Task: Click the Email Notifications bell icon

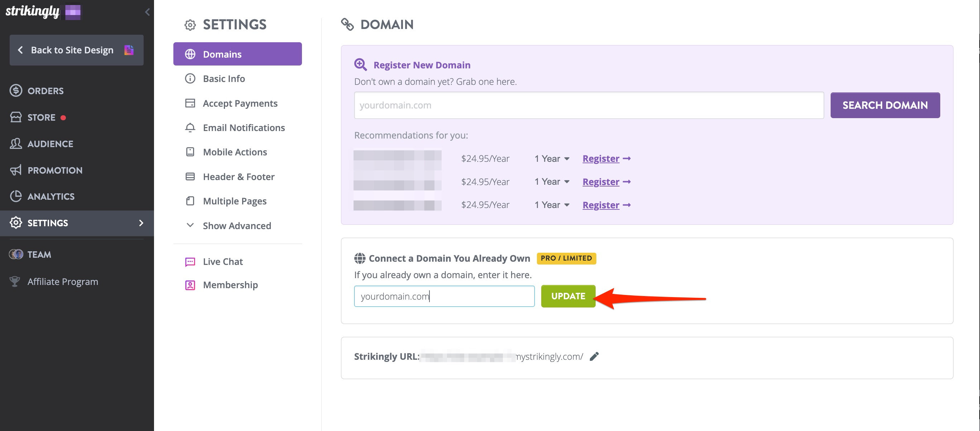Action: pyautogui.click(x=190, y=128)
